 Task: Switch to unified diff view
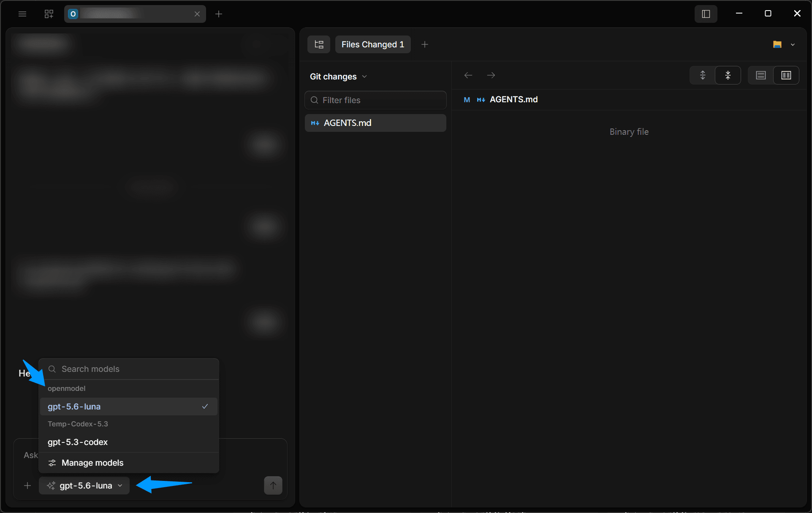tap(761, 75)
